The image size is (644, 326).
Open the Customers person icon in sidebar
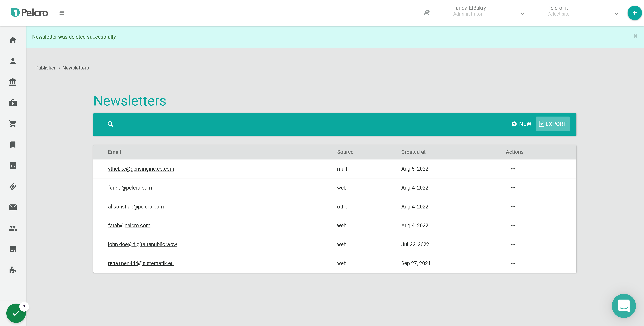point(13,61)
